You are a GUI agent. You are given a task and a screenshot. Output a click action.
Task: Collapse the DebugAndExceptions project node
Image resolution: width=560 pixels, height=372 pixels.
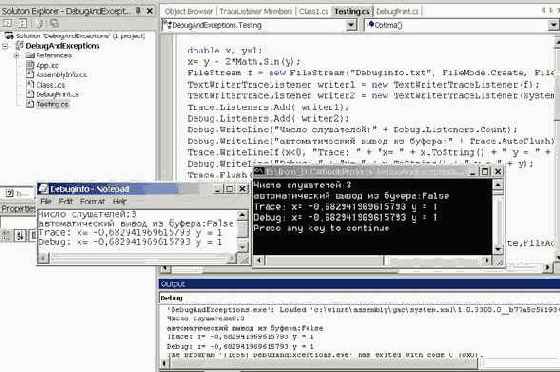click(5, 46)
